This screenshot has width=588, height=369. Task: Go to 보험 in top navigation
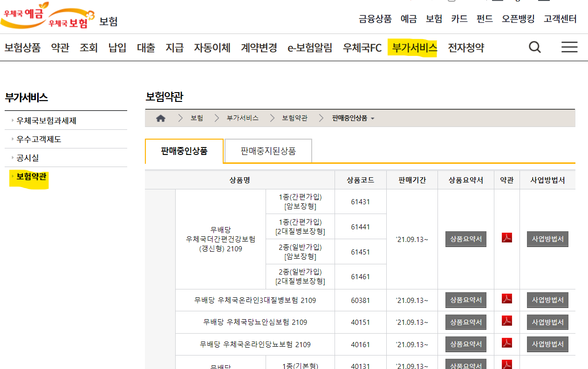[434, 19]
